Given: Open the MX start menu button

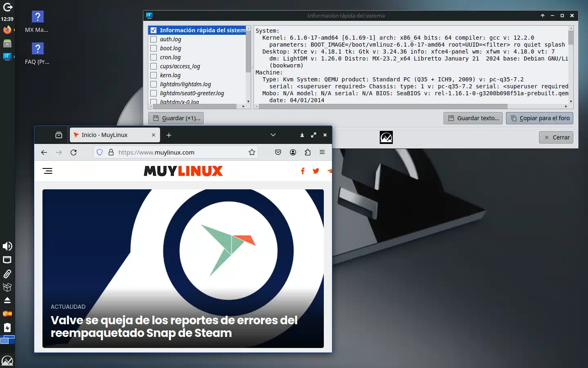Looking at the screenshot, I should tap(7, 361).
